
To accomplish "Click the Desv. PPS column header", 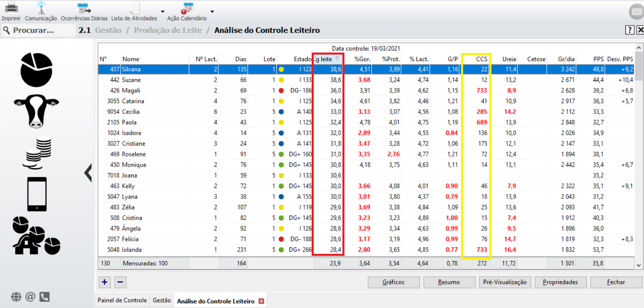I will click(620, 59).
